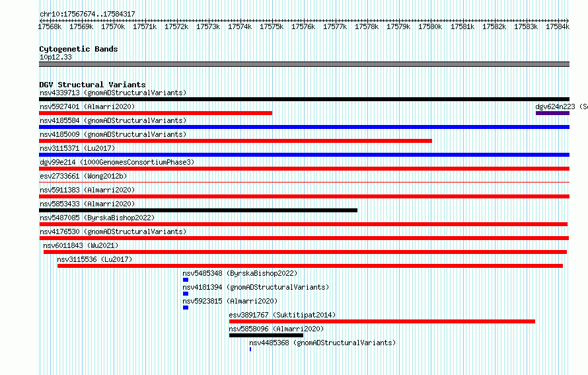This screenshot has width=588, height=375.
Task: Click the gray 10p12.33 cytogenetic band bar
Action: point(304,64)
